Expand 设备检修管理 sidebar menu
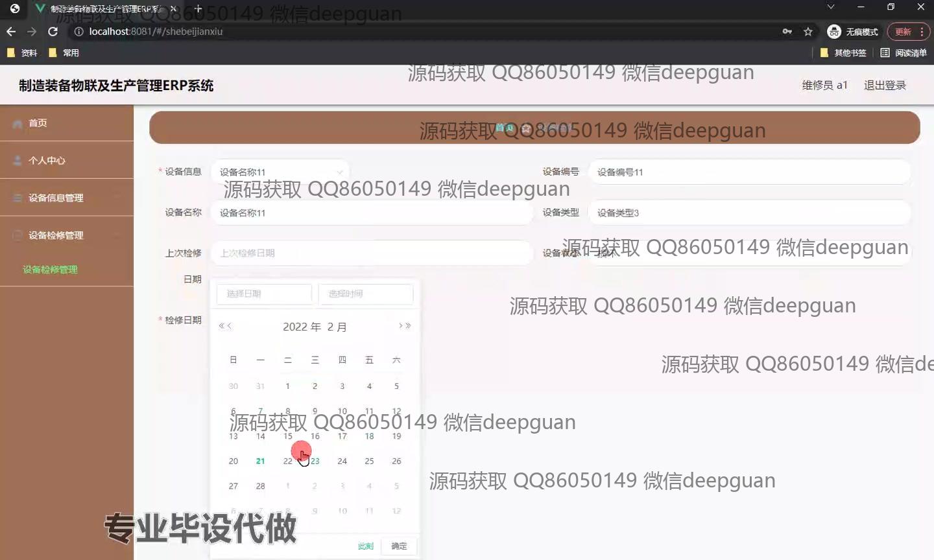 point(56,235)
